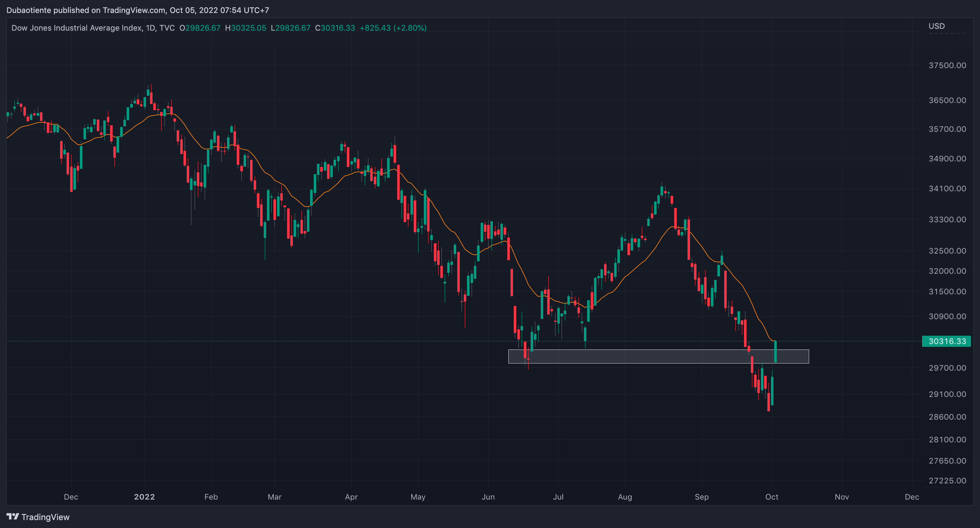Click the 27650.00 price axis label

947,461
